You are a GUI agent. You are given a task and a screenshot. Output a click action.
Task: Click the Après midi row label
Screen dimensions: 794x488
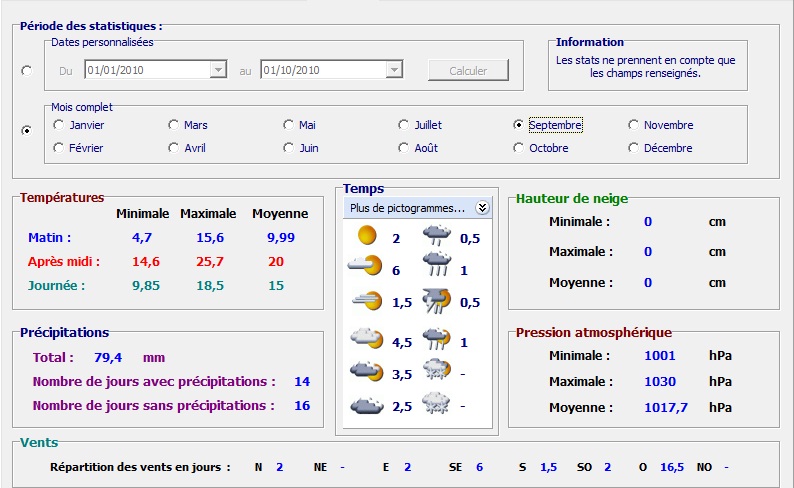[x=64, y=262]
